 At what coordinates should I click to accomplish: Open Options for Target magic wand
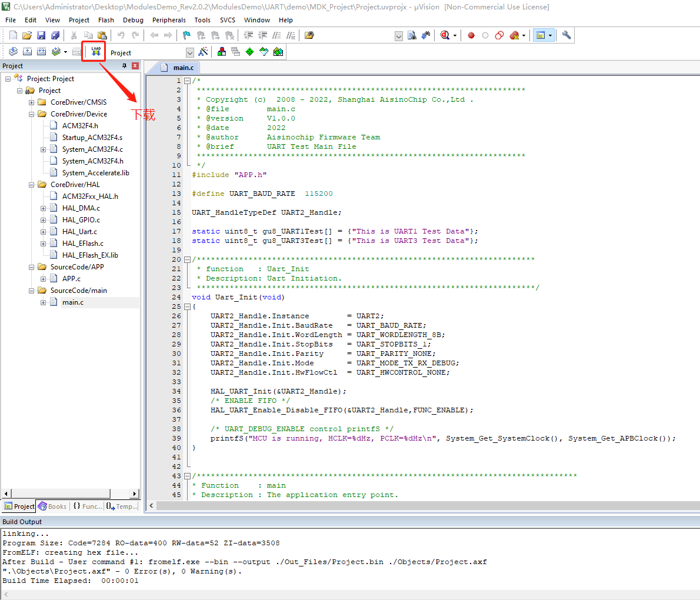click(204, 52)
